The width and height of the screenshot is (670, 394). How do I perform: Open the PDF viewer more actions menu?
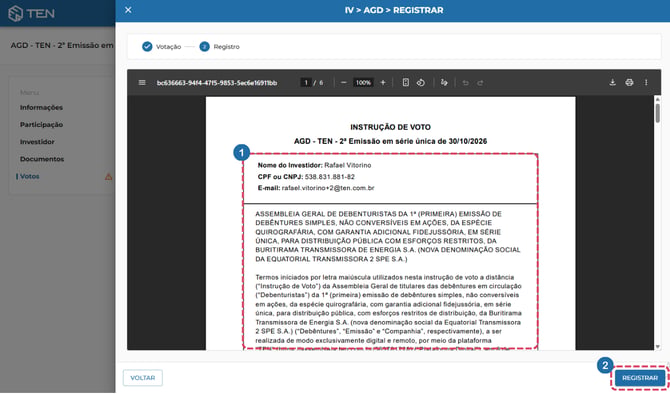point(646,82)
